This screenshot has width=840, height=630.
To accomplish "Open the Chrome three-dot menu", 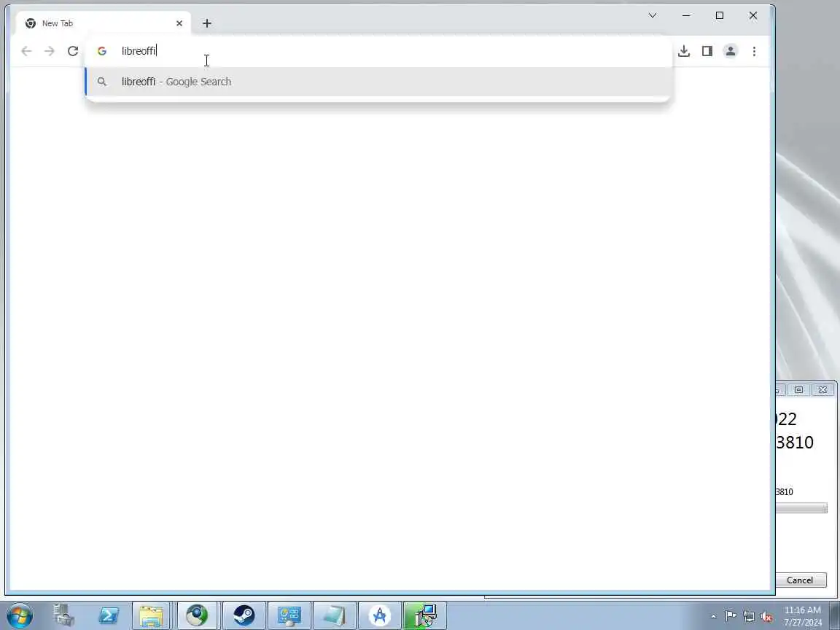I will click(754, 51).
